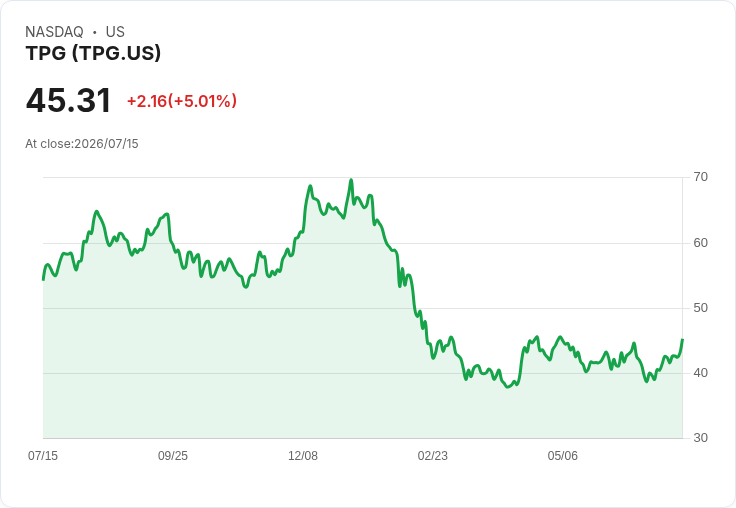
Task: Select the 09/25 x-axis date label
Action: click(x=173, y=455)
